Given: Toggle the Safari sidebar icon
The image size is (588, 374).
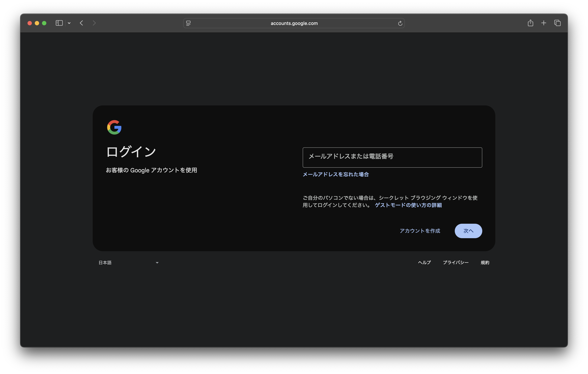Looking at the screenshot, I should tap(59, 23).
